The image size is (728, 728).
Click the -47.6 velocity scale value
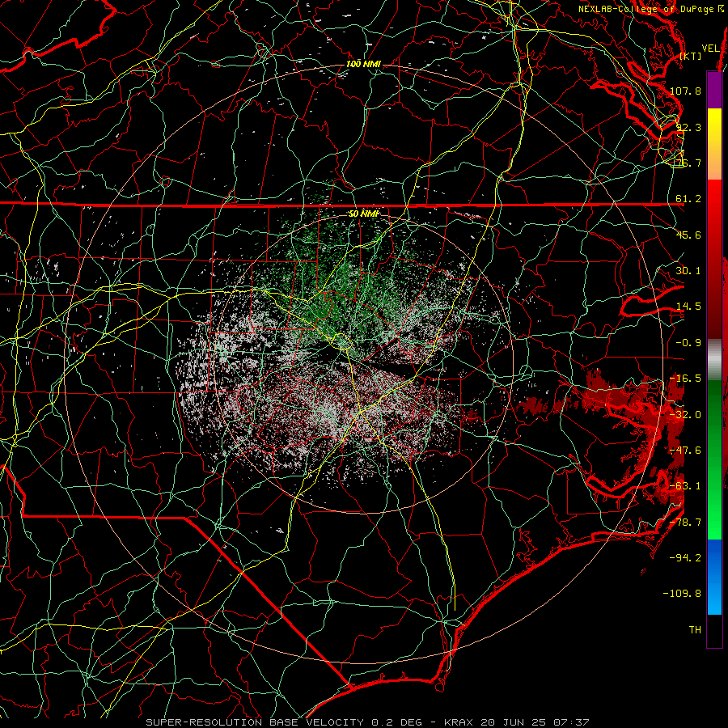tap(685, 451)
